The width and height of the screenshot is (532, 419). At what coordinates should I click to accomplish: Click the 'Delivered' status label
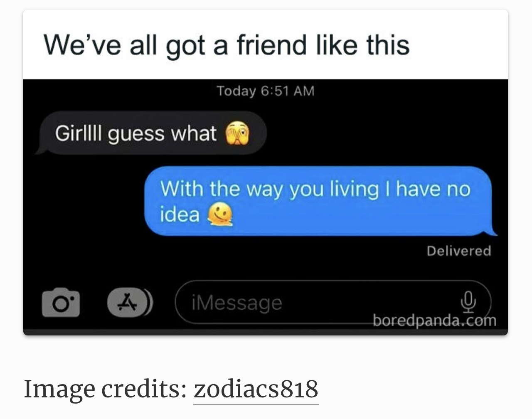click(x=459, y=251)
